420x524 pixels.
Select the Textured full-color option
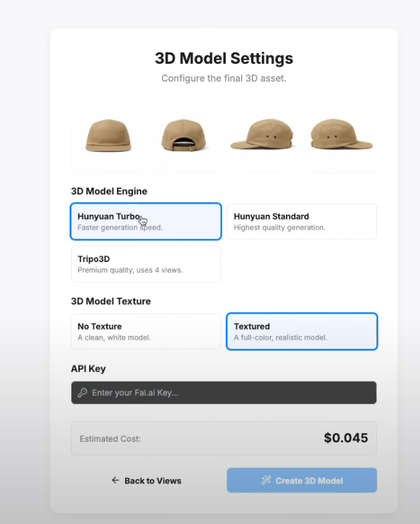302,332
